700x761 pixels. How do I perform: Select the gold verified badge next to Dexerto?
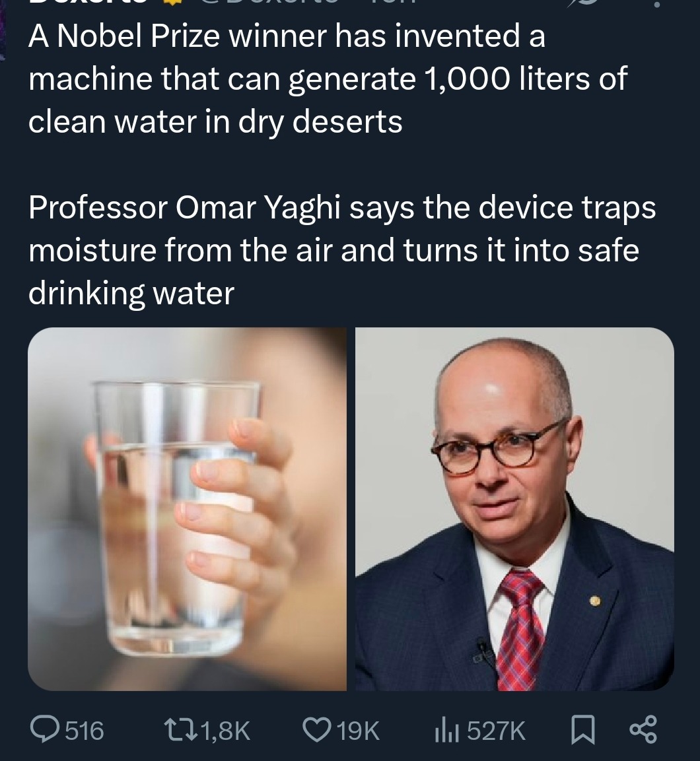tap(173, 3)
